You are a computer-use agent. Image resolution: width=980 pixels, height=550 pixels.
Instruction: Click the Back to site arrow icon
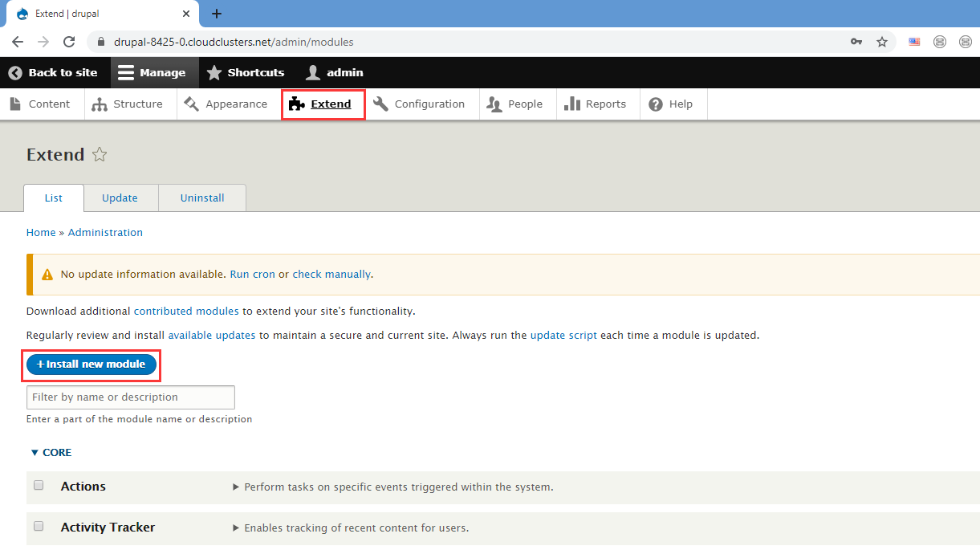(15, 72)
